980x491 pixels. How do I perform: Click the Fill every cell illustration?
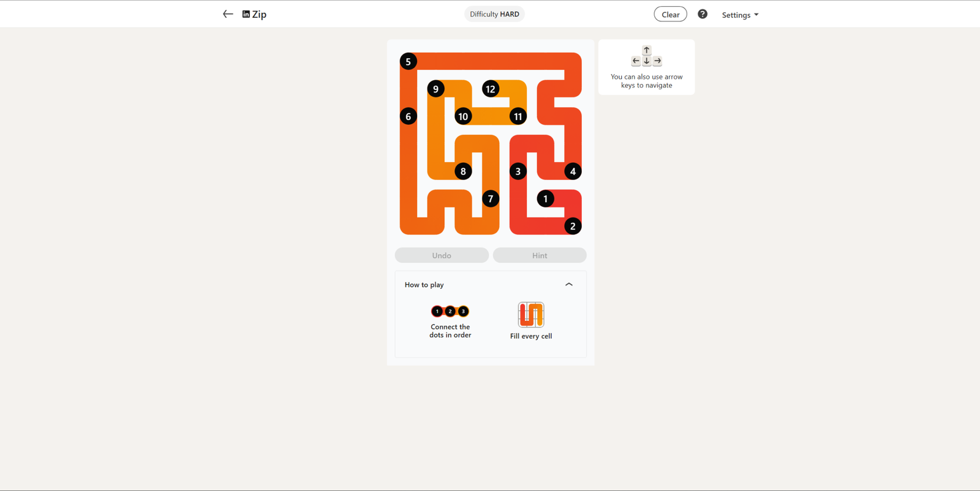531,315
